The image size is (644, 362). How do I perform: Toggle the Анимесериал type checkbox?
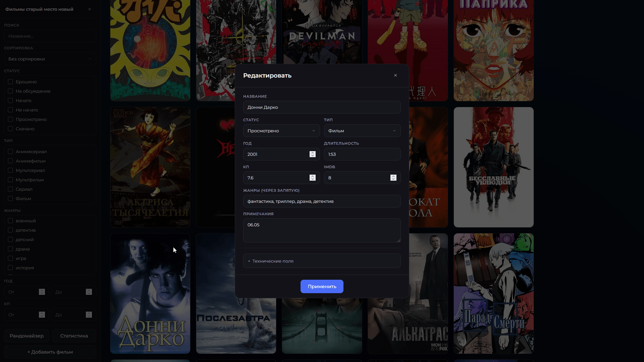[x=10, y=151]
